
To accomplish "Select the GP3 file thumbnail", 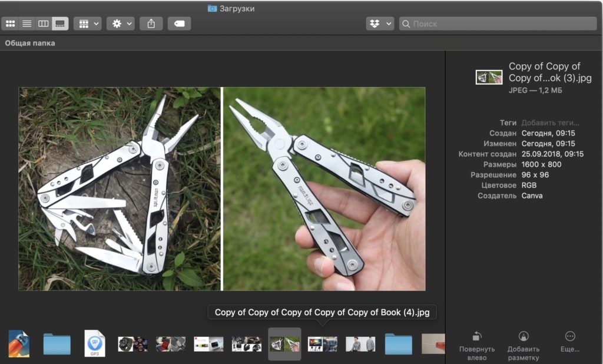I will click(94, 343).
